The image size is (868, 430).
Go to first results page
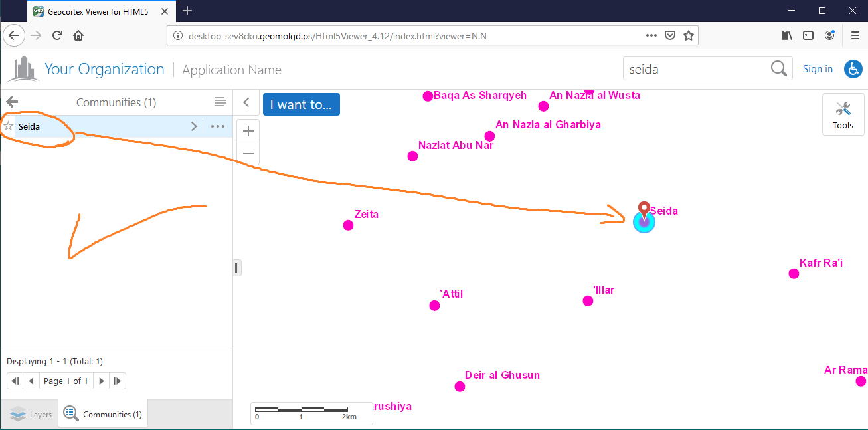pyautogui.click(x=15, y=381)
